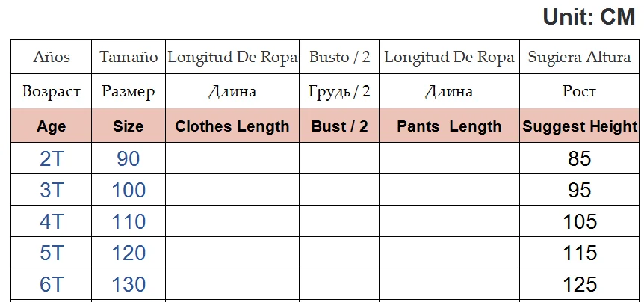Click the "Рост" cell
Image resolution: width=644 pixels, height=302 pixels.
coord(579,92)
